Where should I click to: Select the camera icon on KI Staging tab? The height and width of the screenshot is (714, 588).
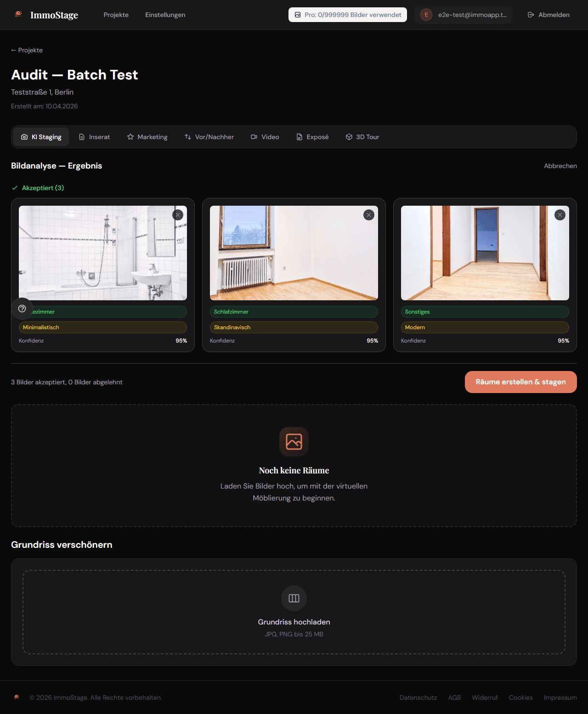coord(24,137)
